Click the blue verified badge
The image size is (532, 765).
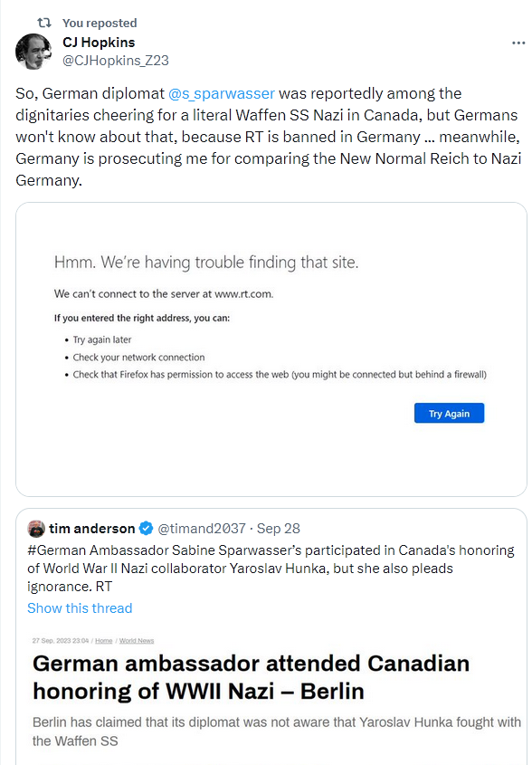click(x=146, y=529)
